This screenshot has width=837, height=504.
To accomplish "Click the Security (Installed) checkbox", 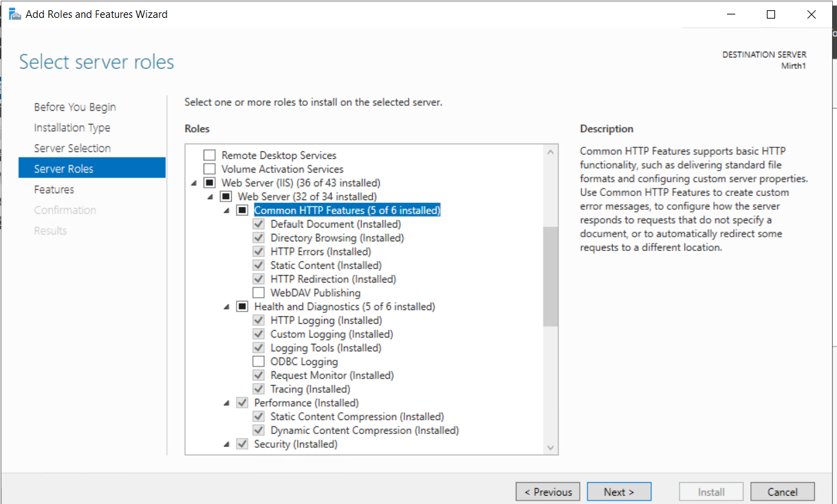I will [242, 444].
